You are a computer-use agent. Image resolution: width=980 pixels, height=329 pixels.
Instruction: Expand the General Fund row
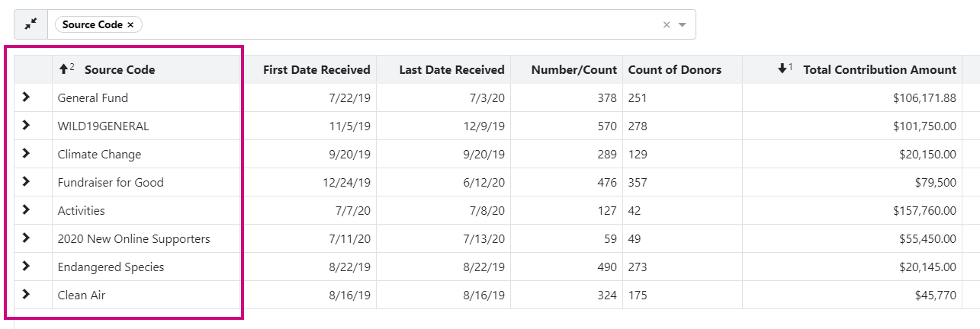pos(27,97)
